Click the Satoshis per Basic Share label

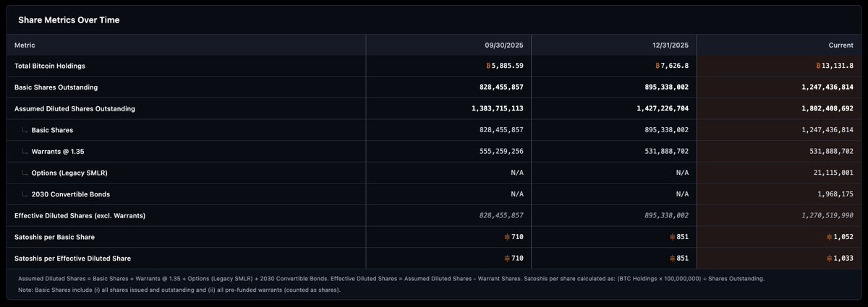coord(54,237)
